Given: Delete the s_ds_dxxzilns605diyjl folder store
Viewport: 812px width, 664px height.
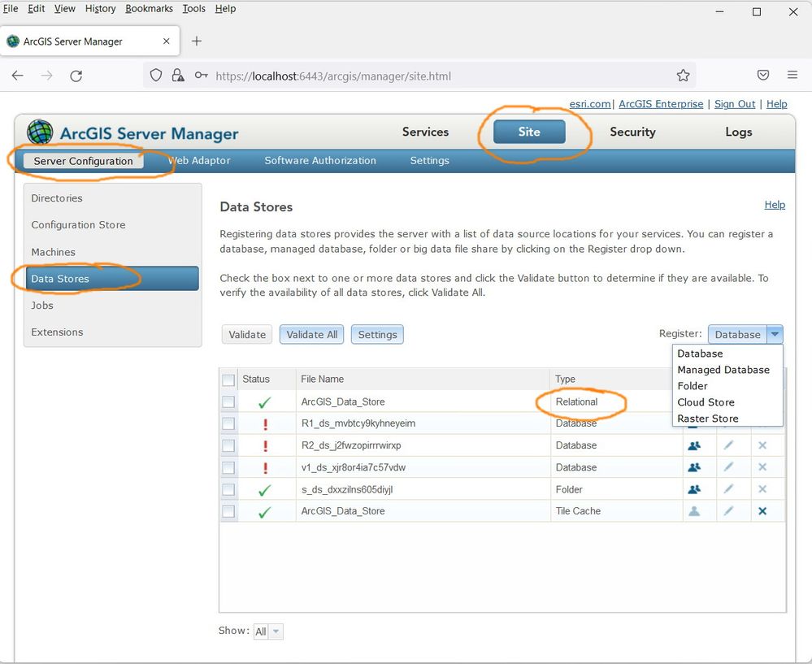Looking at the screenshot, I should click(762, 489).
